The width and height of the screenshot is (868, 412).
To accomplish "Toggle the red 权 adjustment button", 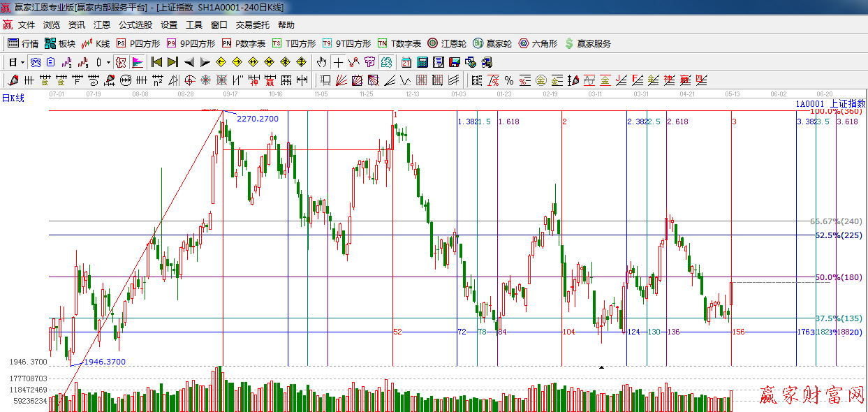I will tap(121, 62).
